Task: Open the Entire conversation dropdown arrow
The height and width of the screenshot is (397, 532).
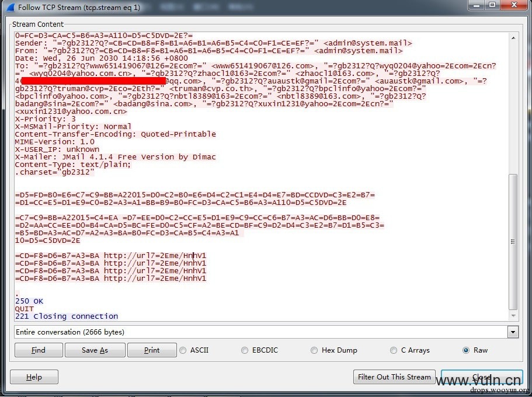Action: tap(513, 332)
